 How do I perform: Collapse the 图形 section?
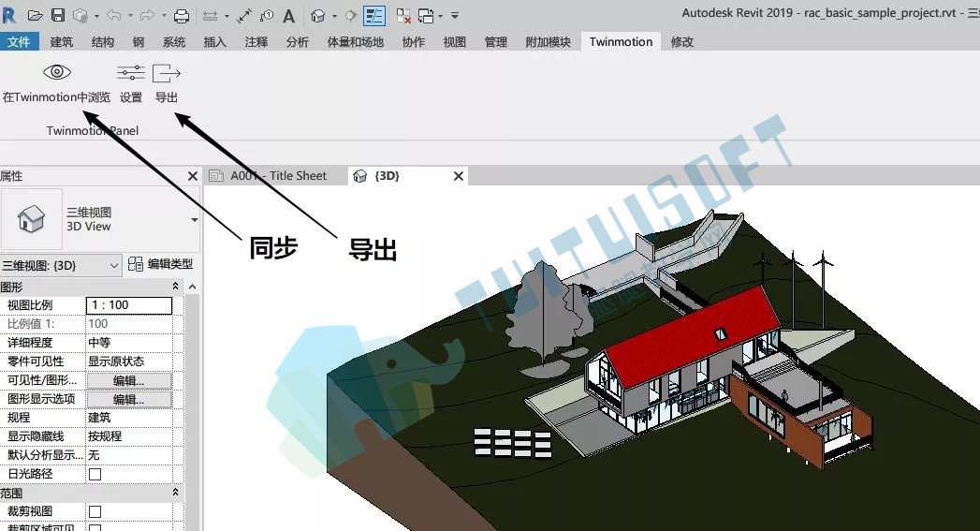(x=176, y=287)
